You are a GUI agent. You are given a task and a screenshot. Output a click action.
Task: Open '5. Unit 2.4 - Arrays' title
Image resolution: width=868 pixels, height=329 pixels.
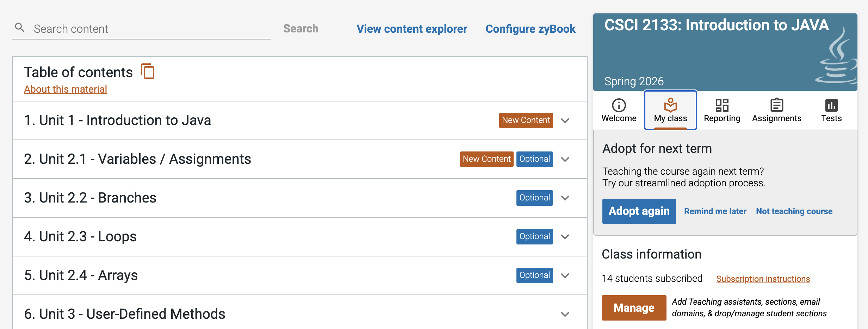coord(81,275)
